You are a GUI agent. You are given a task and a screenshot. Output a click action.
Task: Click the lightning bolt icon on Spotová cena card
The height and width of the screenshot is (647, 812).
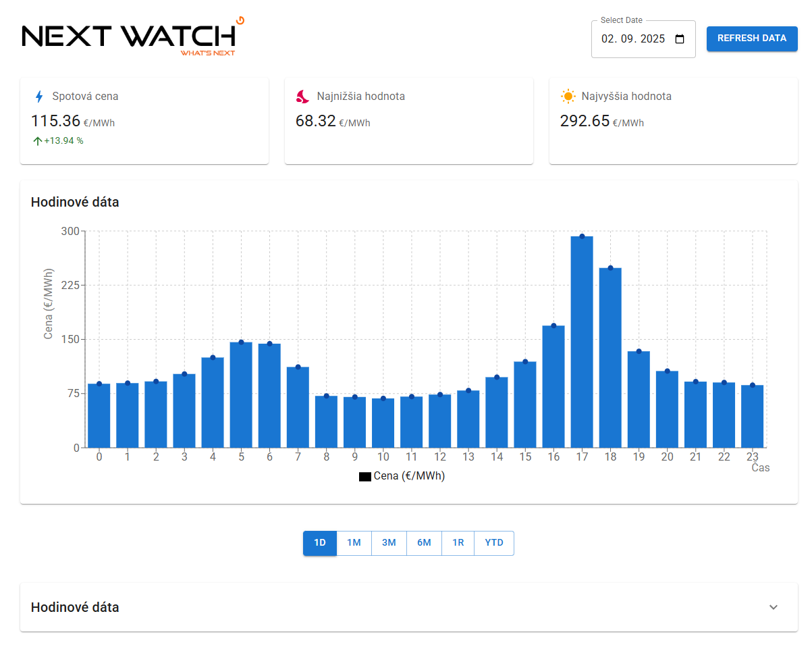point(38,96)
